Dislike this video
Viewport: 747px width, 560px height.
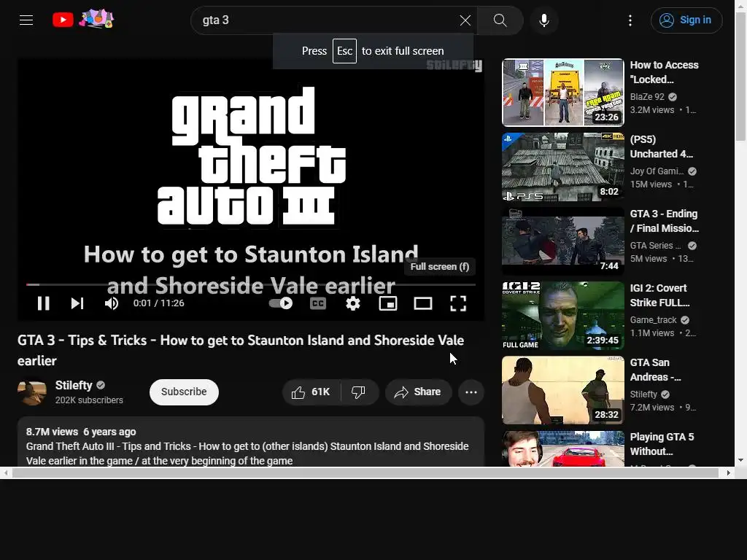359,392
